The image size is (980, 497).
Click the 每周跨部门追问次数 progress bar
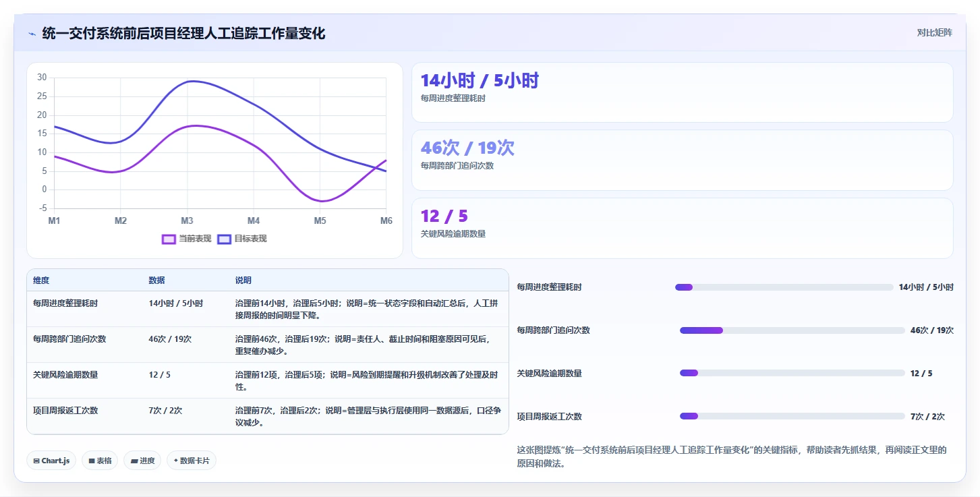pos(792,330)
